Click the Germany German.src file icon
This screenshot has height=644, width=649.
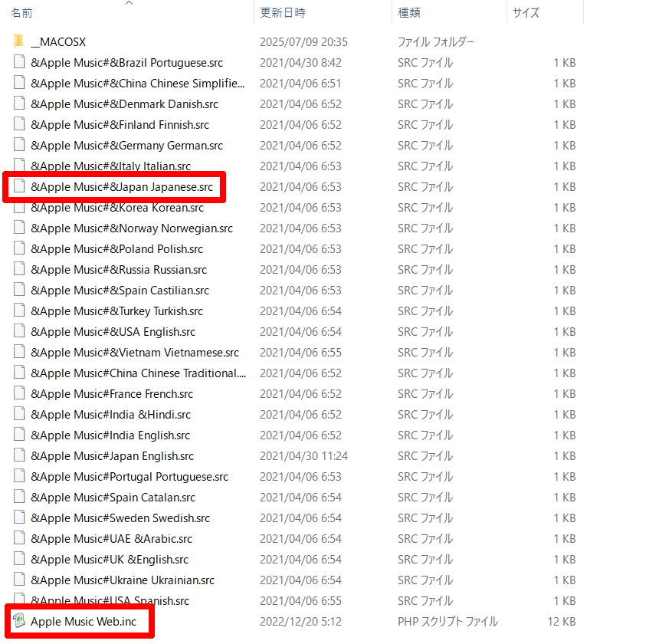[x=19, y=145]
